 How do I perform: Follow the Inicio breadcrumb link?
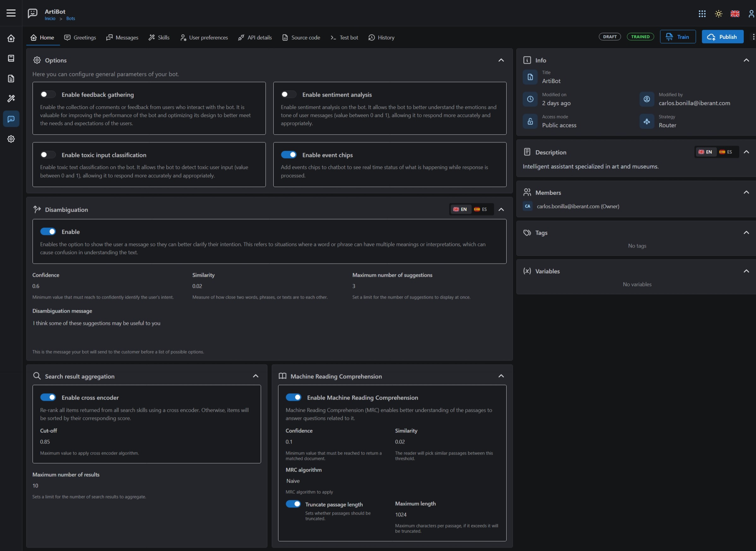(50, 18)
